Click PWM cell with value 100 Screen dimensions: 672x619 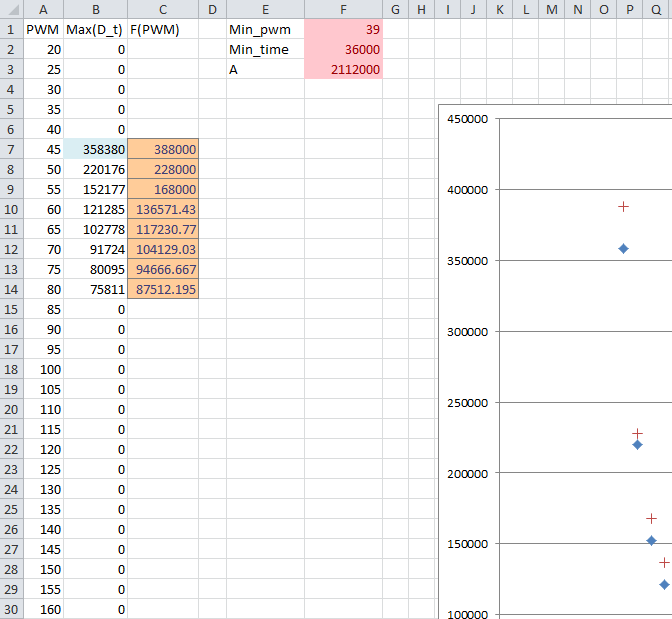pos(43,369)
